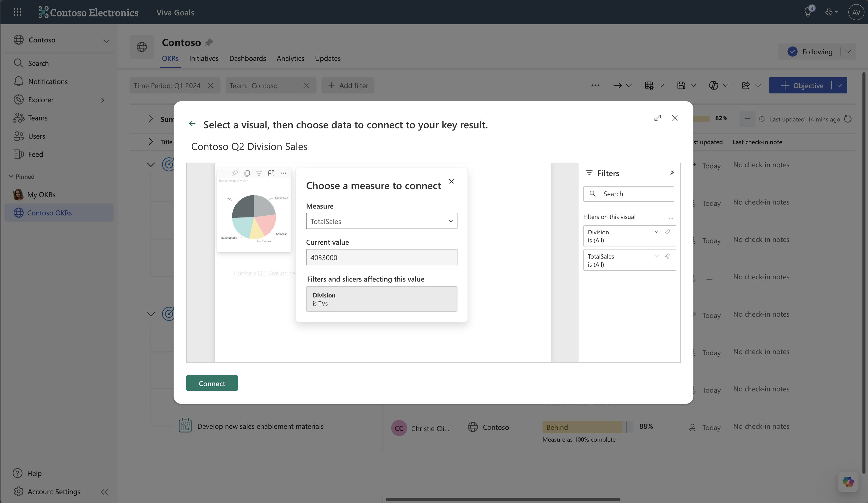This screenshot has height=503, width=868.
Task: Click the back arrow in dialog
Action: tap(192, 123)
